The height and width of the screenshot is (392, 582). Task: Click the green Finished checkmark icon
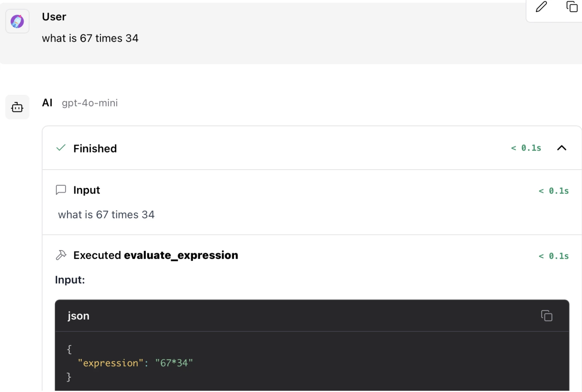[x=61, y=148]
